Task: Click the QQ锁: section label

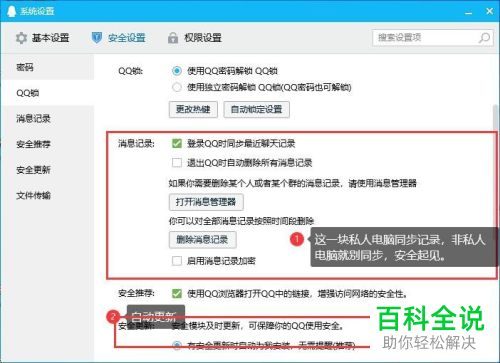Action: click(x=130, y=71)
